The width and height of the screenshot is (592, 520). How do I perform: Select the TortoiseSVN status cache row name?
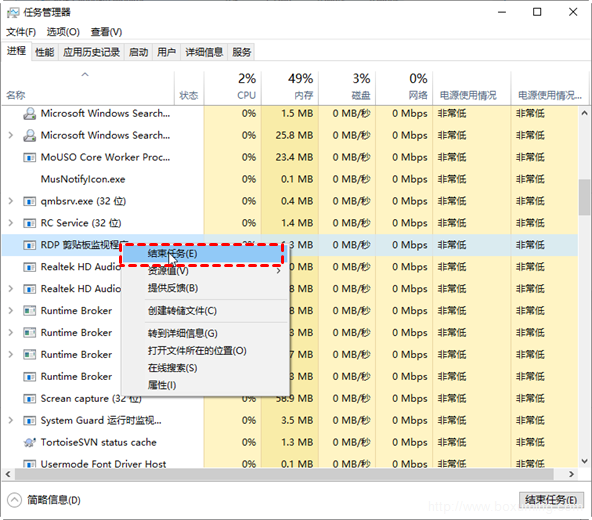click(98, 442)
